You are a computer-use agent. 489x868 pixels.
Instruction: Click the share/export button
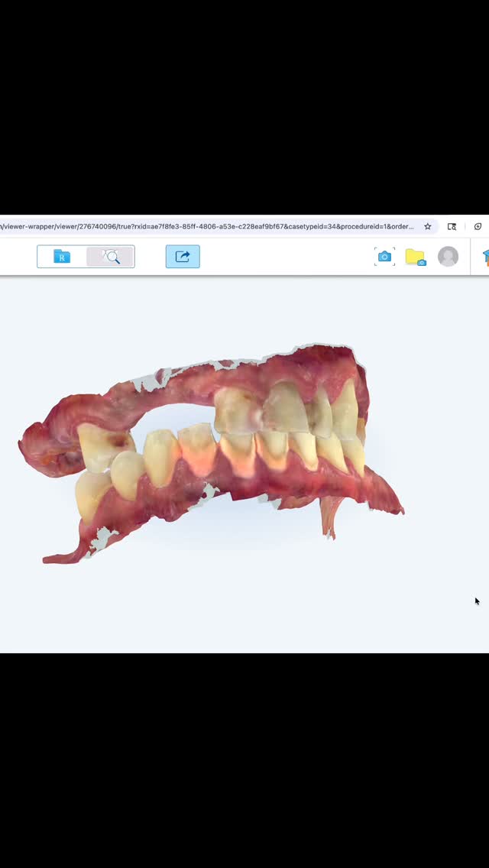coord(183,257)
